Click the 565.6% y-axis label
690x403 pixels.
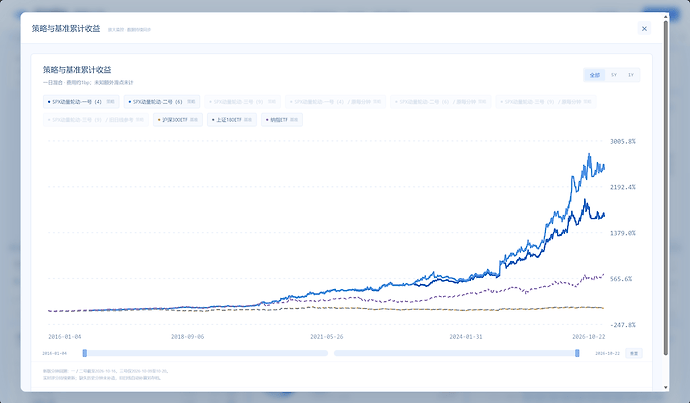621,278
